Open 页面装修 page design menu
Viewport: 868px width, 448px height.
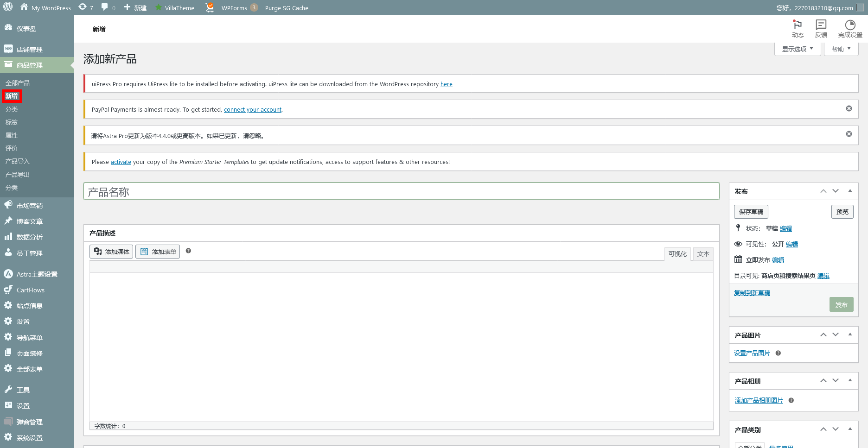pos(37,353)
